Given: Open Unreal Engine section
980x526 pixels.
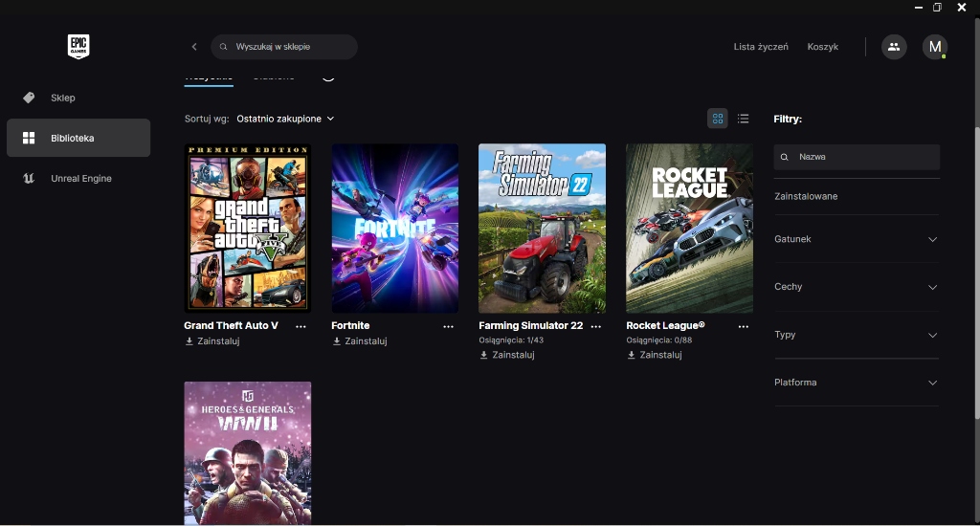Looking at the screenshot, I should (x=78, y=178).
